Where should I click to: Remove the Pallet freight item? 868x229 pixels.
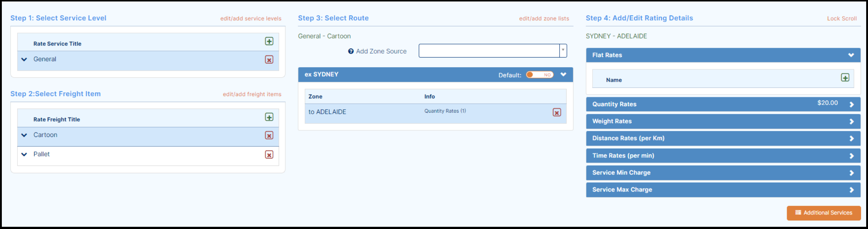pos(269,155)
